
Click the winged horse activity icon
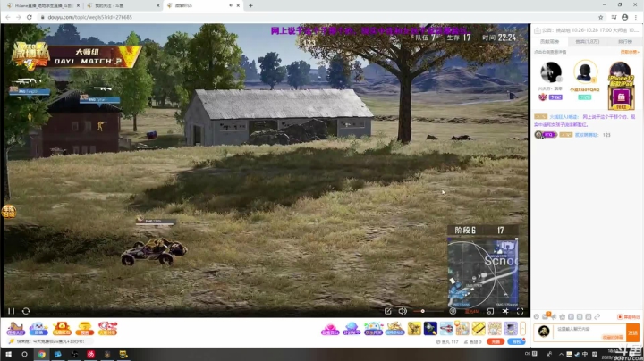[x=394, y=329]
